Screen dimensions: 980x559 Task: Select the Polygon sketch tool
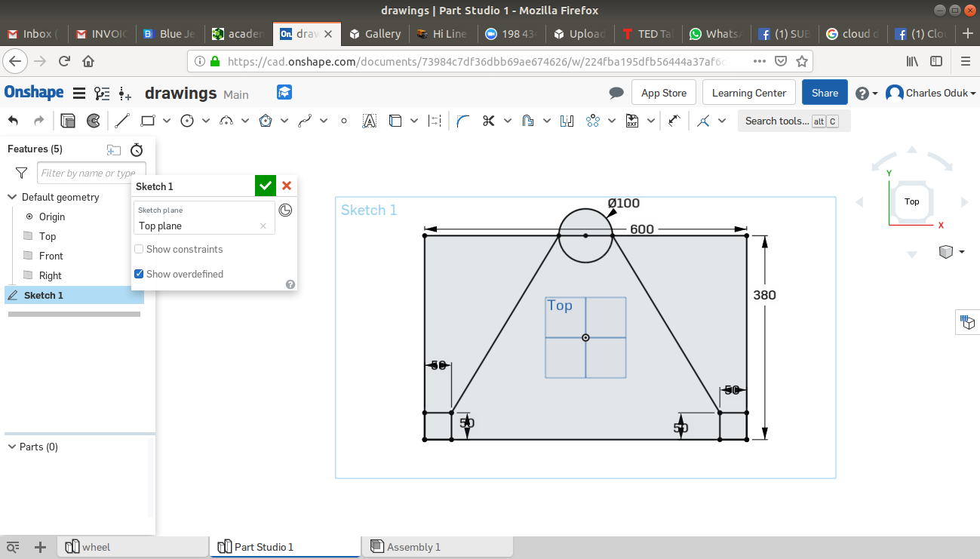266,121
